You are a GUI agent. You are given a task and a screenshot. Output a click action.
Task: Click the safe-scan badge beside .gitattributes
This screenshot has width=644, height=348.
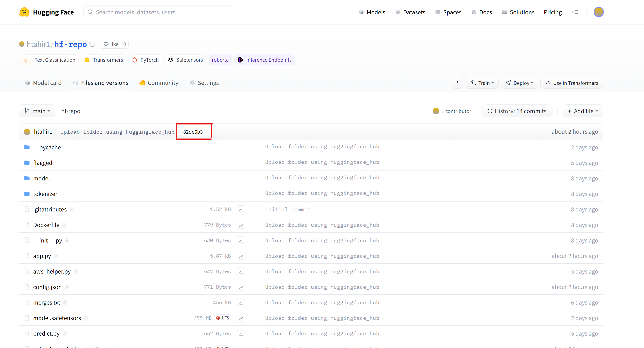tap(72, 209)
